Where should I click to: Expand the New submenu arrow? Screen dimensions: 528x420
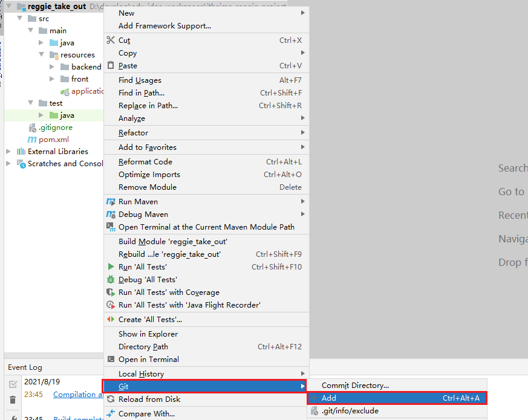pos(302,13)
